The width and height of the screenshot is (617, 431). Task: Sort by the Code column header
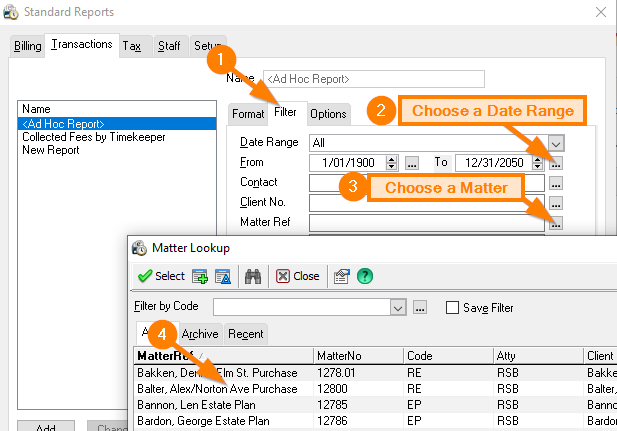[448, 356]
